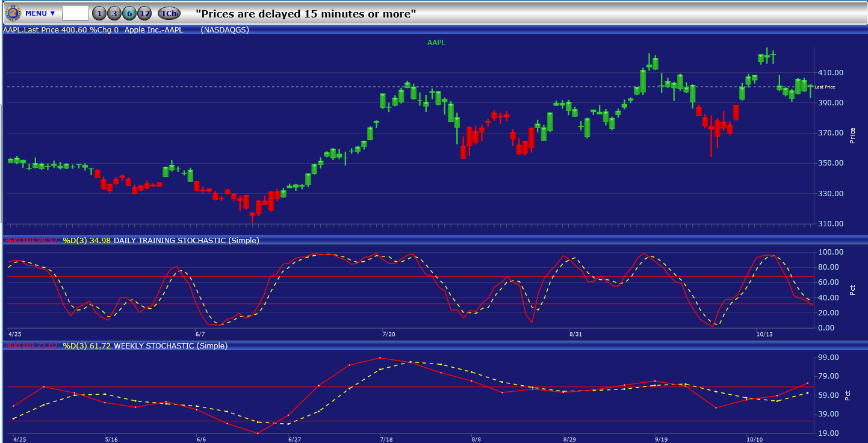Click the Apple Inc.-AAPL company name
Image resolution: width=868 pixels, height=443 pixels.
click(x=153, y=29)
